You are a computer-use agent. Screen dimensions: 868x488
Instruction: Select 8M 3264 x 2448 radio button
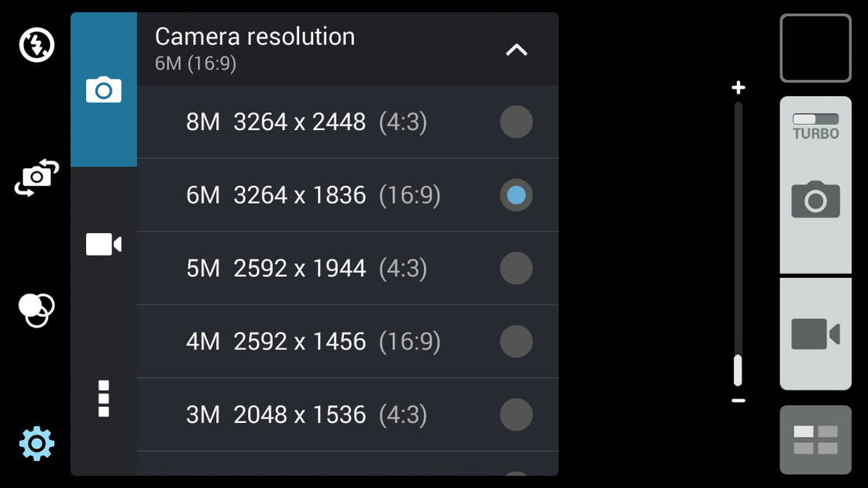[x=516, y=122]
